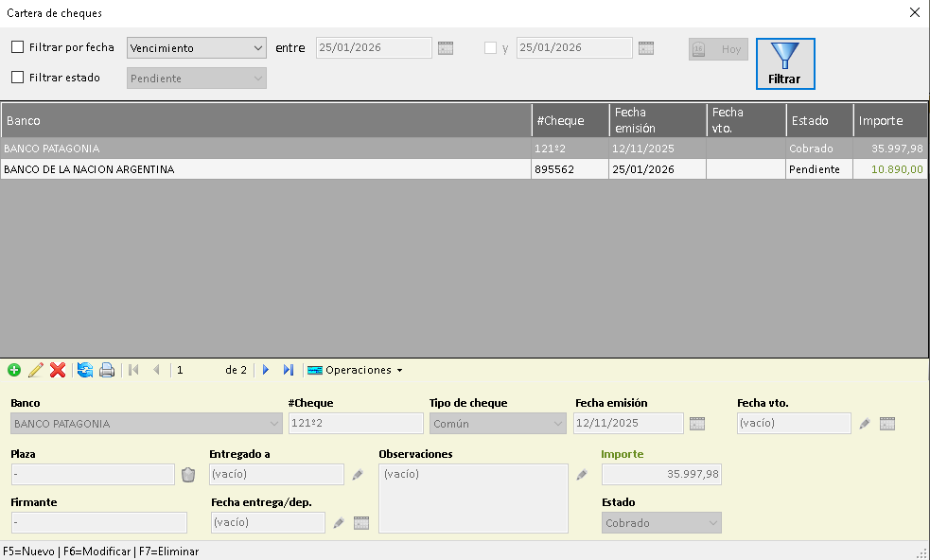Open the Estado dropdown showing Cobrado

[x=661, y=523]
